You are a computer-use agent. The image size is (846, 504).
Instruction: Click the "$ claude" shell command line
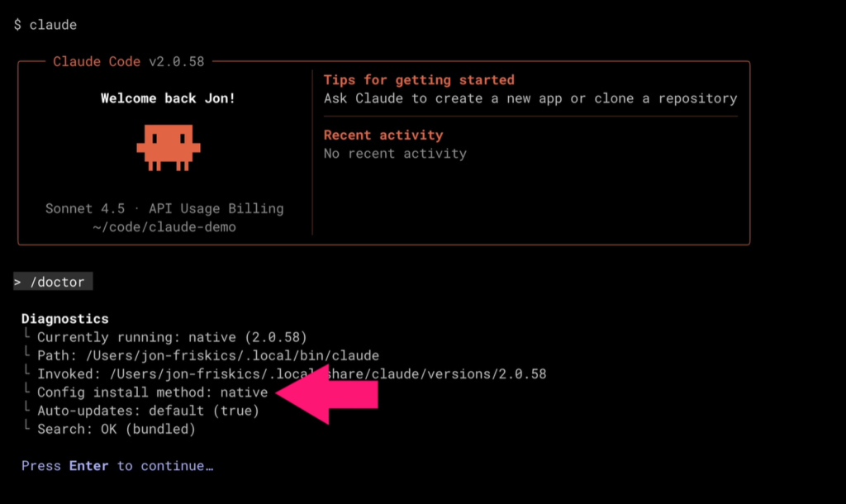point(45,25)
